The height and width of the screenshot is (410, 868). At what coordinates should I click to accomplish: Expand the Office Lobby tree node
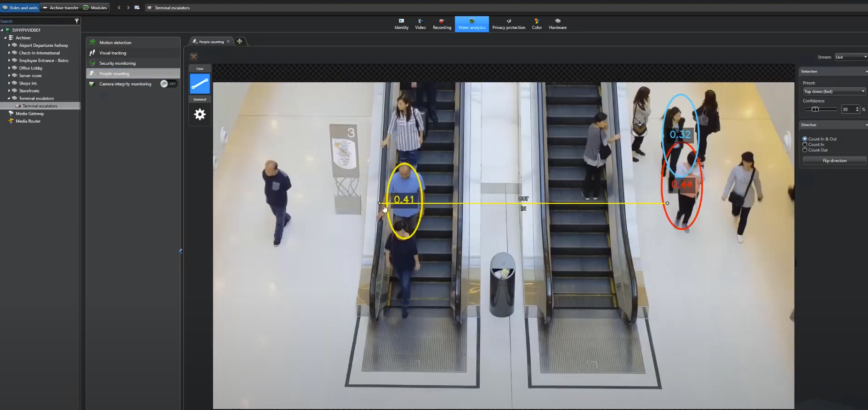9,68
